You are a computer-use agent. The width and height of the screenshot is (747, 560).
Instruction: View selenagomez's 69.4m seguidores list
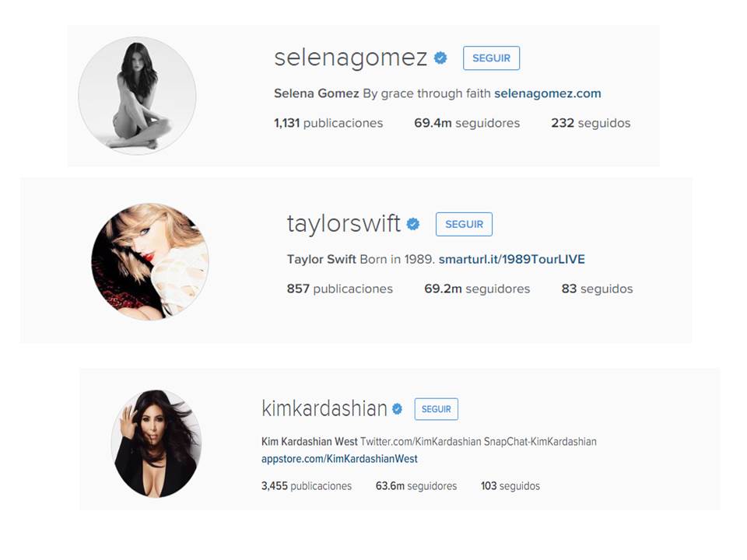coord(467,123)
